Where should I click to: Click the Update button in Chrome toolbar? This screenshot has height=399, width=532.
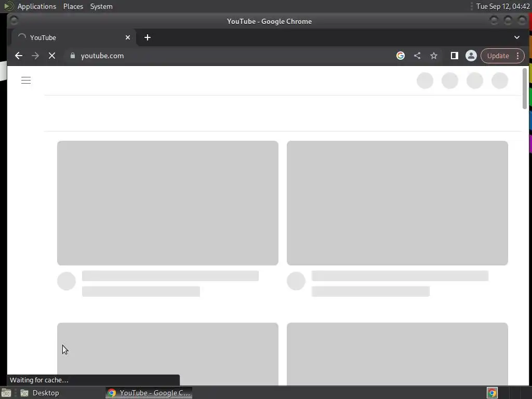498,56
